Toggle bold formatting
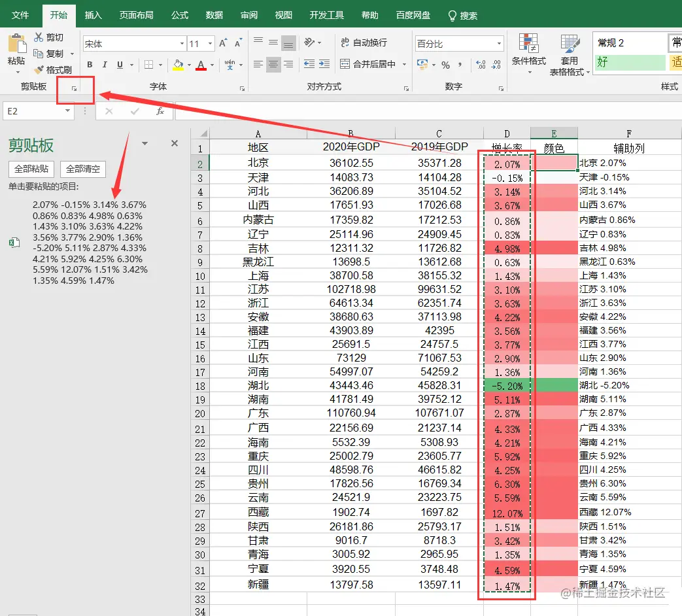Screen dimensions: 682x616 click(90, 65)
